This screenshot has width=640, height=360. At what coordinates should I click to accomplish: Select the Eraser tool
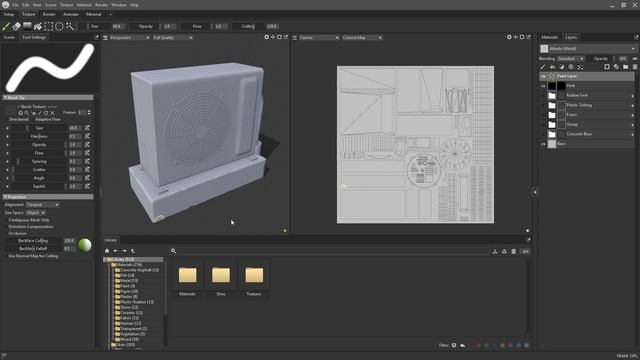[17, 27]
